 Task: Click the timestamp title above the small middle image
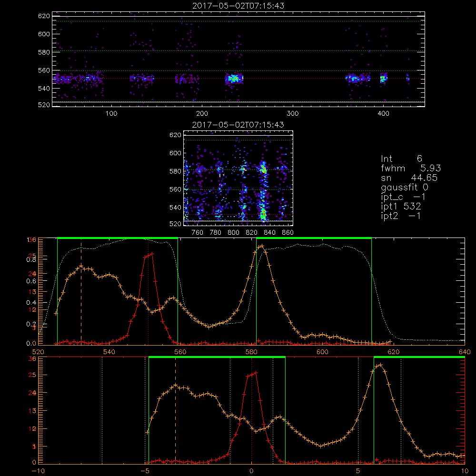click(x=238, y=125)
